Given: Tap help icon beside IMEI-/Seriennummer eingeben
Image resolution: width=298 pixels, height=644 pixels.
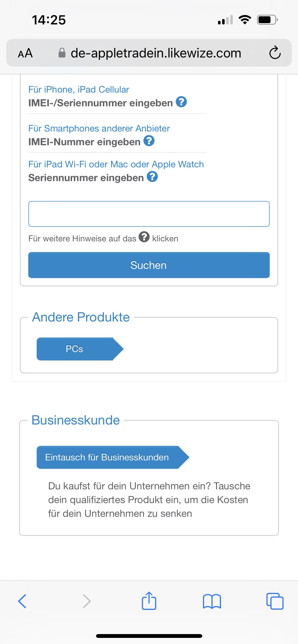Looking at the screenshot, I should [181, 102].
